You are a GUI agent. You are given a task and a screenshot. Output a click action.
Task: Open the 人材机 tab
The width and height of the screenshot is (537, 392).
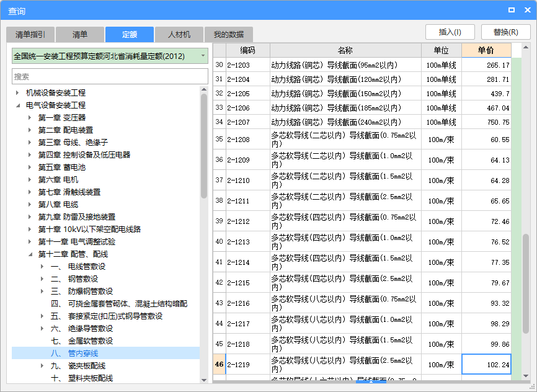[x=179, y=35]
